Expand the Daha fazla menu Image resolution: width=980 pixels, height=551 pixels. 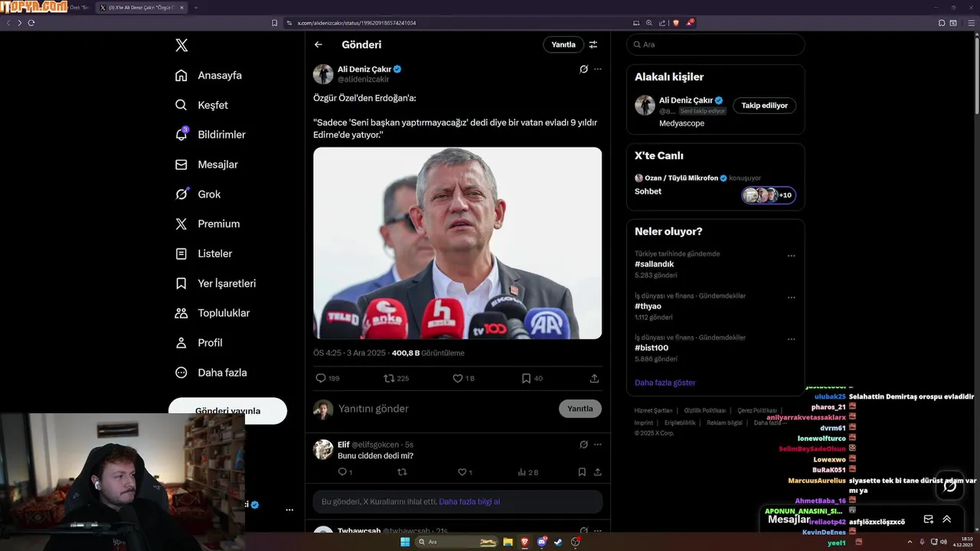pyautogui.click(x=212, y=373)
